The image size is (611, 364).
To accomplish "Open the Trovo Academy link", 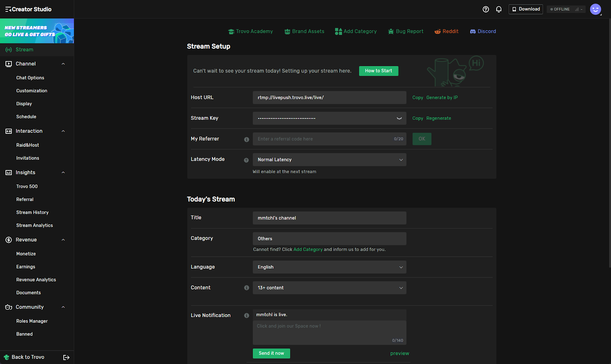I will click(x=251, y=31).
